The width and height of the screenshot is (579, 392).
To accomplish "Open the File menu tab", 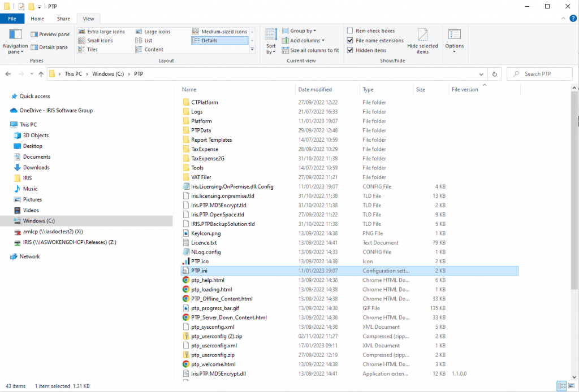I will click(x=12, y=19).
